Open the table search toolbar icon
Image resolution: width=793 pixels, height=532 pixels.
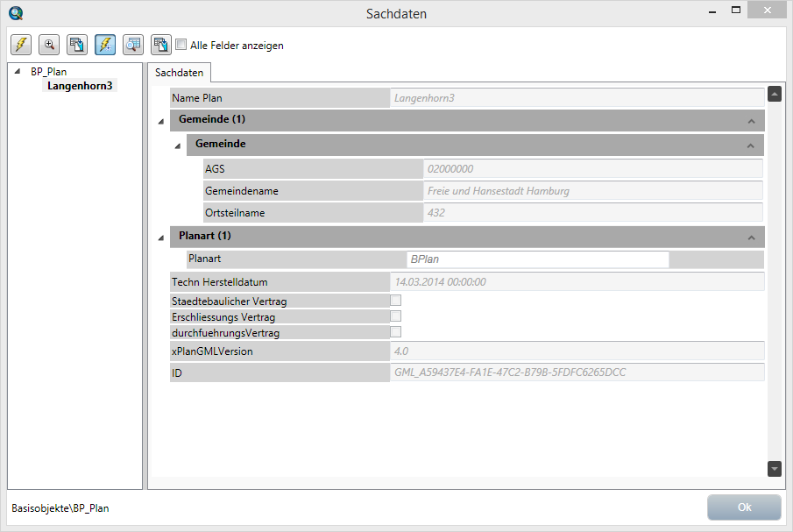click(133, 45)
